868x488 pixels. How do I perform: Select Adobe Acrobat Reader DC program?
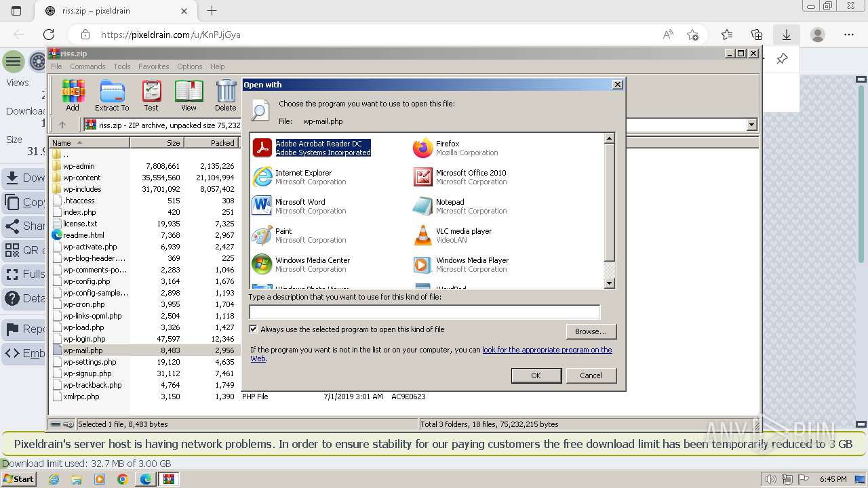click(312, 148)
